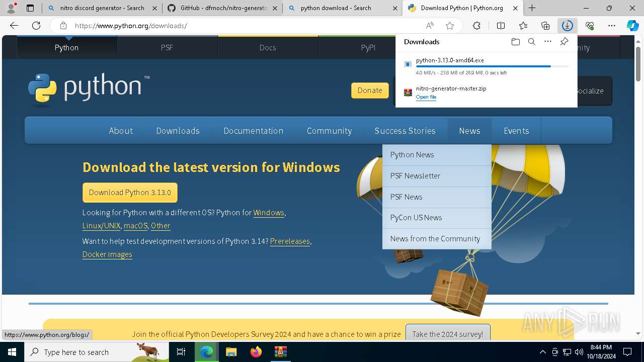Search downloads in the panel
Image resolution: width=644 pixels, height=362 pixels.
coord(531,42)
